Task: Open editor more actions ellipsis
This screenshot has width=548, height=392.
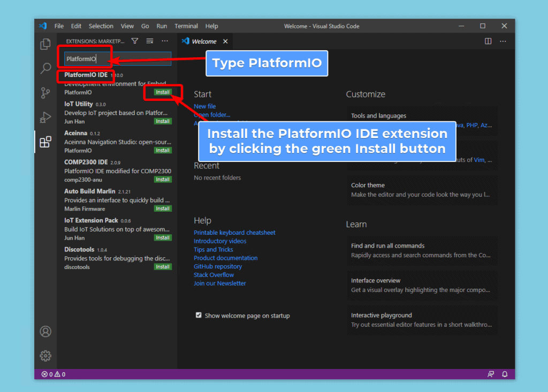Action: point(503,41)
